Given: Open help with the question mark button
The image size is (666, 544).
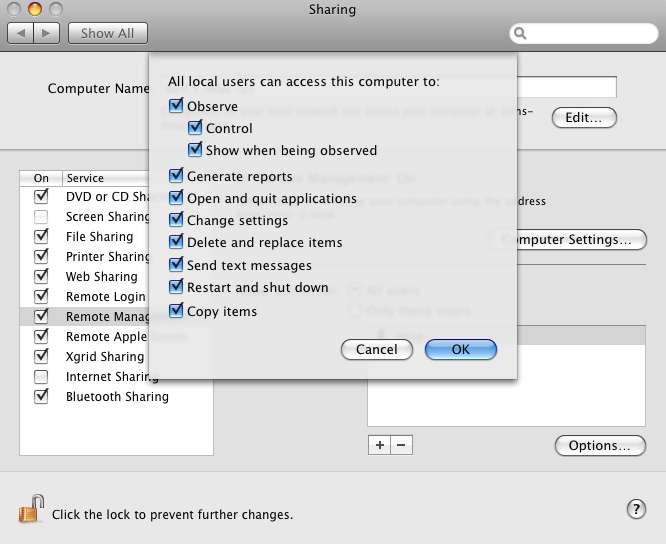Looking at the screenshot, I should point(636,509).
